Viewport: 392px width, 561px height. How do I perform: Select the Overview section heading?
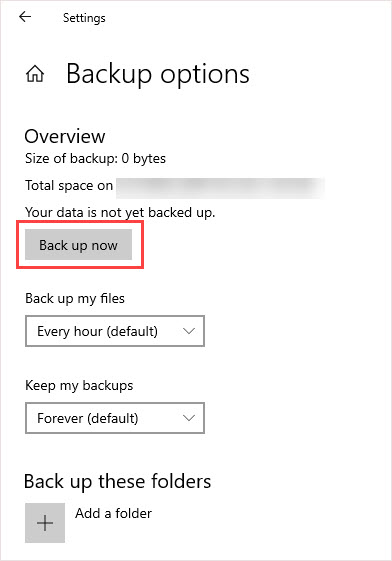65,136
